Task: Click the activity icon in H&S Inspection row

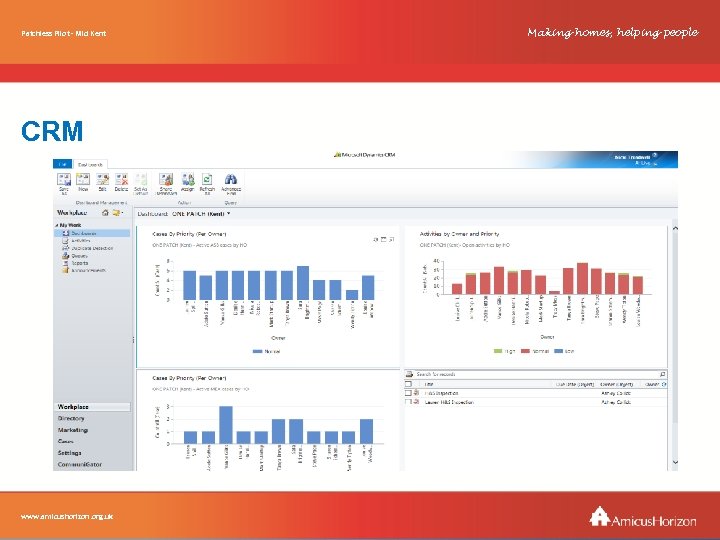Action: (x=416, y=393)
